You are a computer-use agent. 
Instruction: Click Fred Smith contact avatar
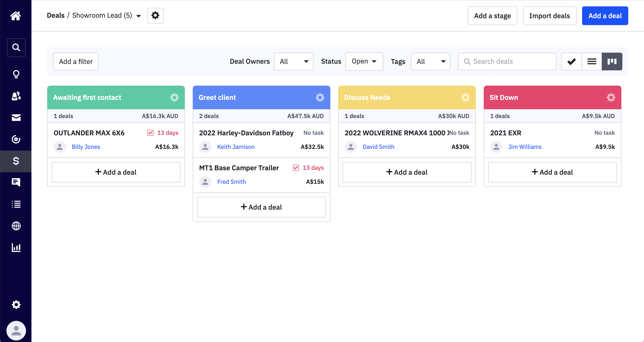pyautogui.click(x=205, y=182)
